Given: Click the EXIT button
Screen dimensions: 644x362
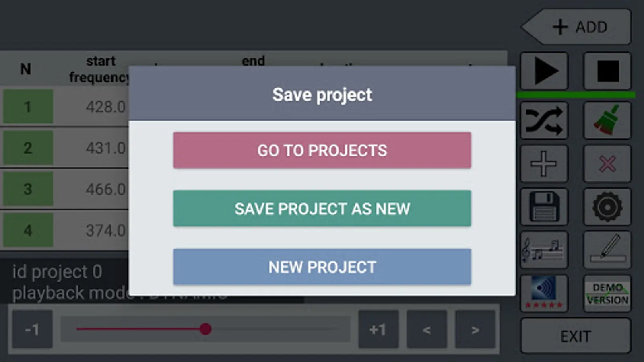Looking at the screenshot, I should pos(576,336).
